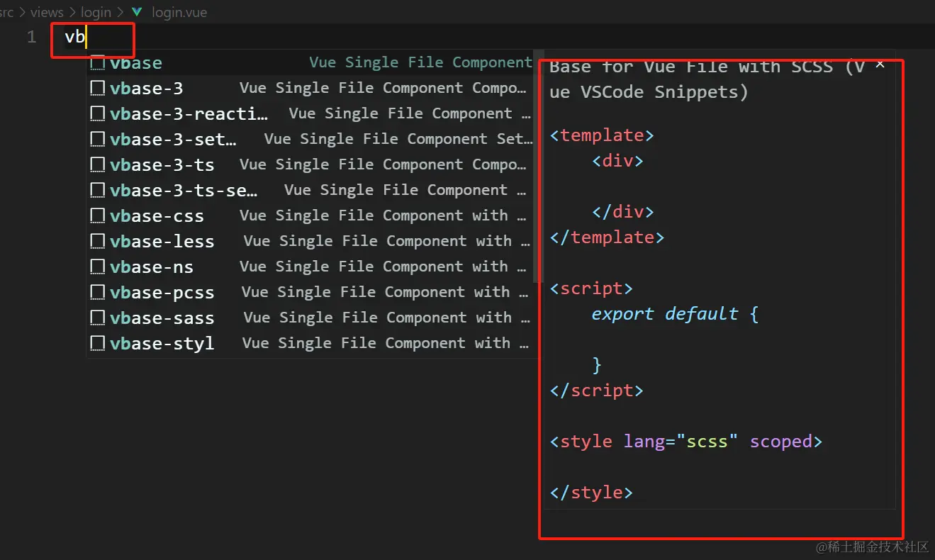Image resolution: width=935 pixels, height=560 pixels.
Task: Click the snippet icon beside vbase-3-reacti…
Action: (x=98, y=113)
